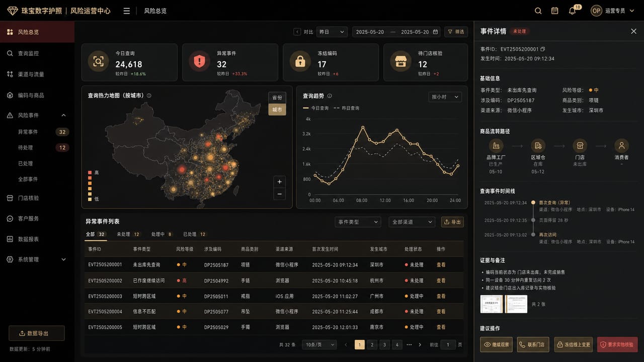
Task: Click 联系门店 action button
Action: point(533,344)
